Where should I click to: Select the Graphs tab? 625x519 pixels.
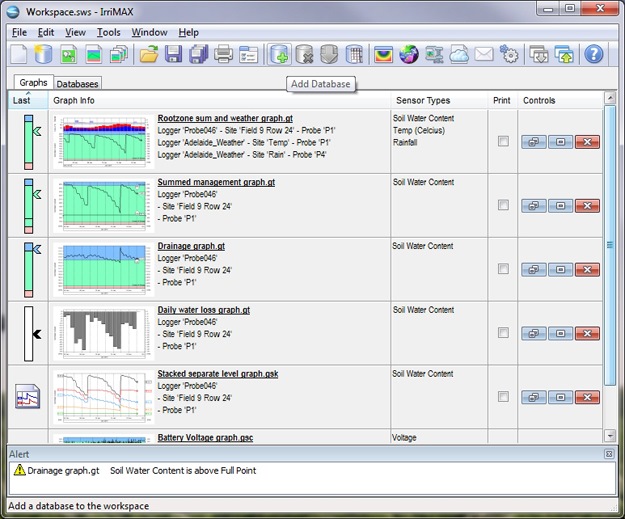33,83
